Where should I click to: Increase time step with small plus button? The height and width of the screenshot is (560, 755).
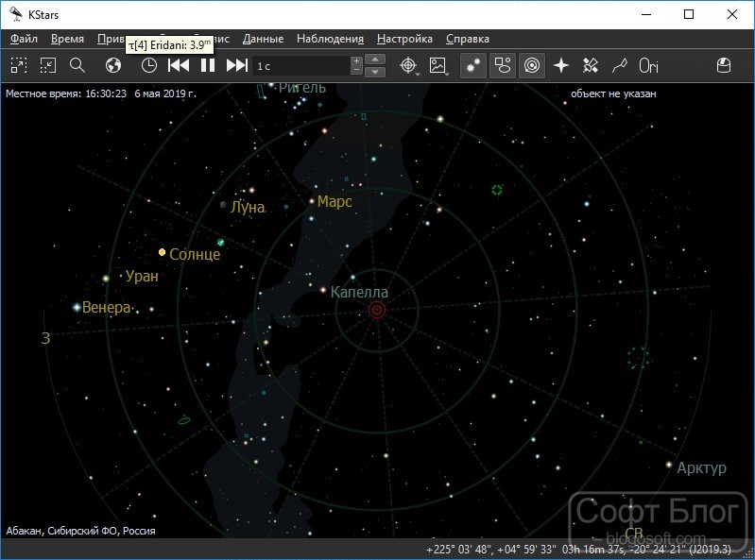[356, 61]
